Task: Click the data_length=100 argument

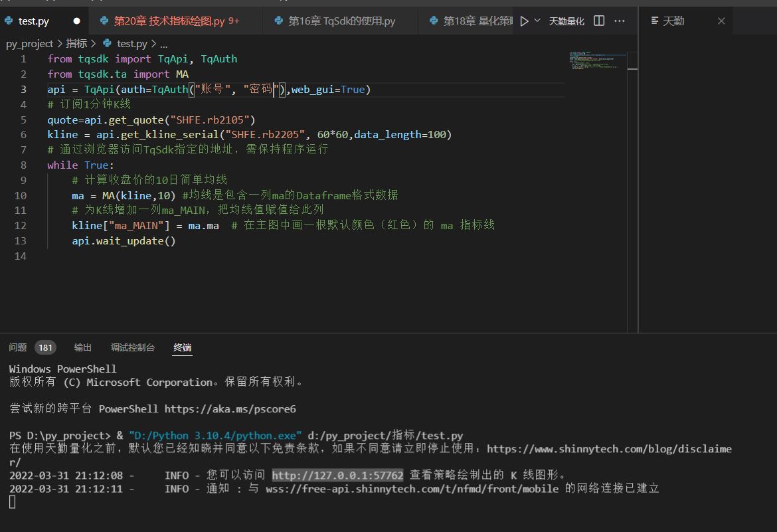Action: pos(400,135)
